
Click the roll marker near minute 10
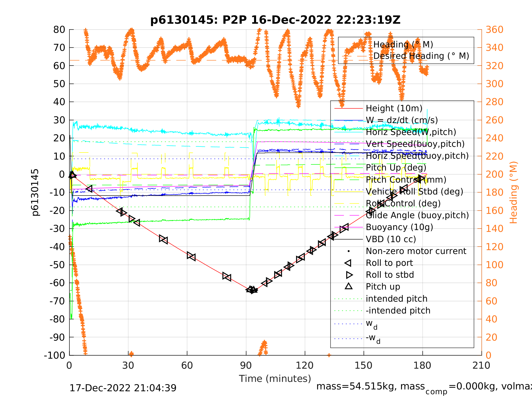[x=89, y=189]
